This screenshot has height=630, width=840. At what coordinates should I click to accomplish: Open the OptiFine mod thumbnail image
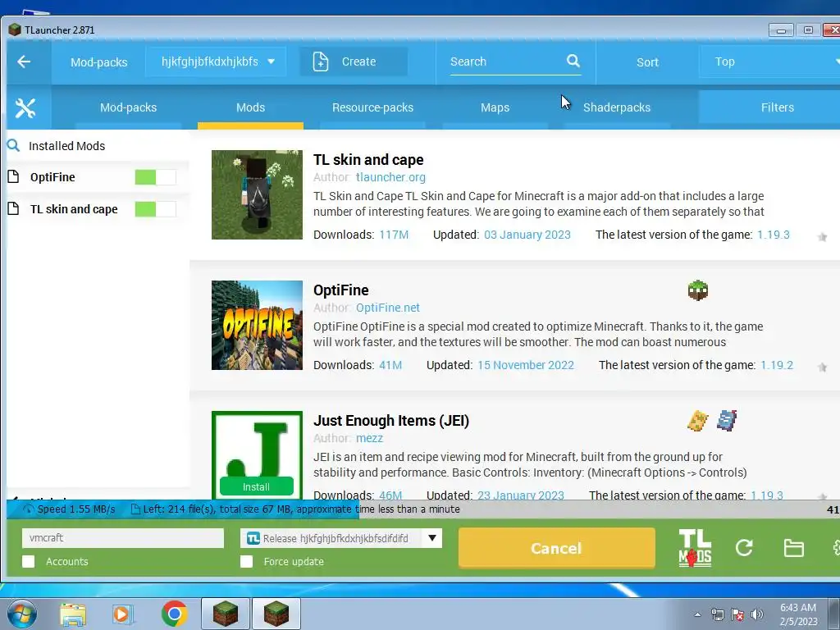(x=257, y=325)
